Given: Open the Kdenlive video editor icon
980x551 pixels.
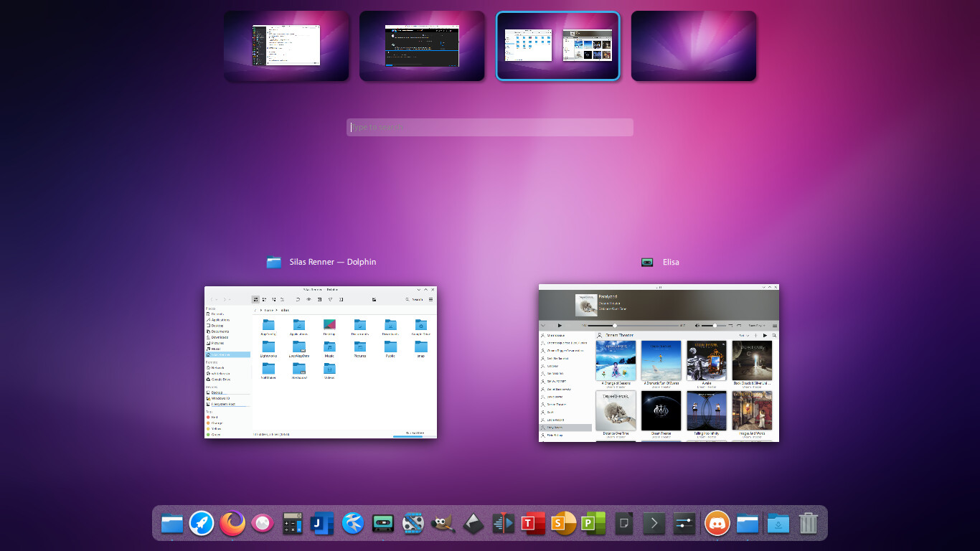Looking at the screenshot, I should (504, 524).
